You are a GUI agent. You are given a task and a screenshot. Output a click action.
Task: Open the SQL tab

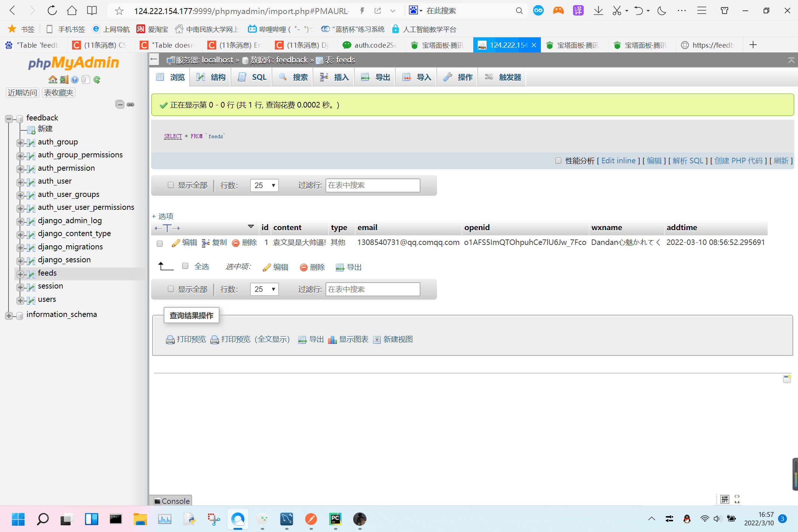click(252, 77)
